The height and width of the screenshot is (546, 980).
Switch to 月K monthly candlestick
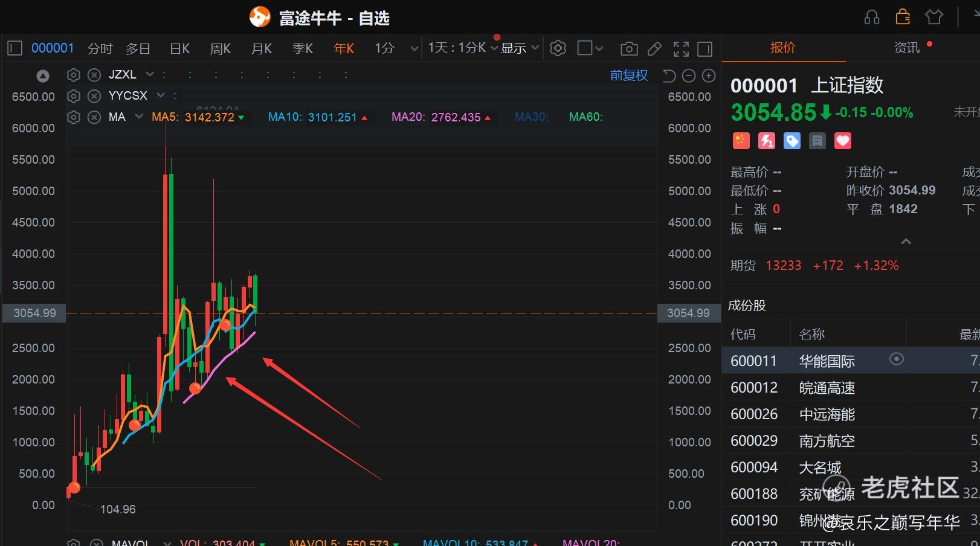[262, 48]
